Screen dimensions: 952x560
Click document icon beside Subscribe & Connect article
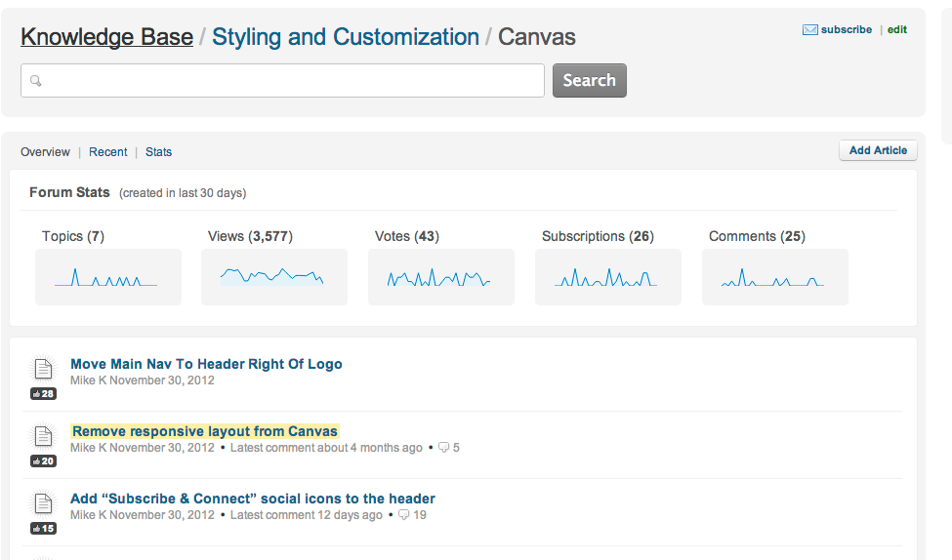(43, 503)
